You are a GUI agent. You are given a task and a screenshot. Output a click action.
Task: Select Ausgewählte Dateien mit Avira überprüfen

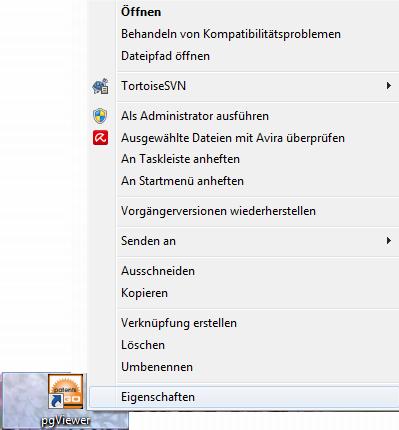[x=233, y=138]
